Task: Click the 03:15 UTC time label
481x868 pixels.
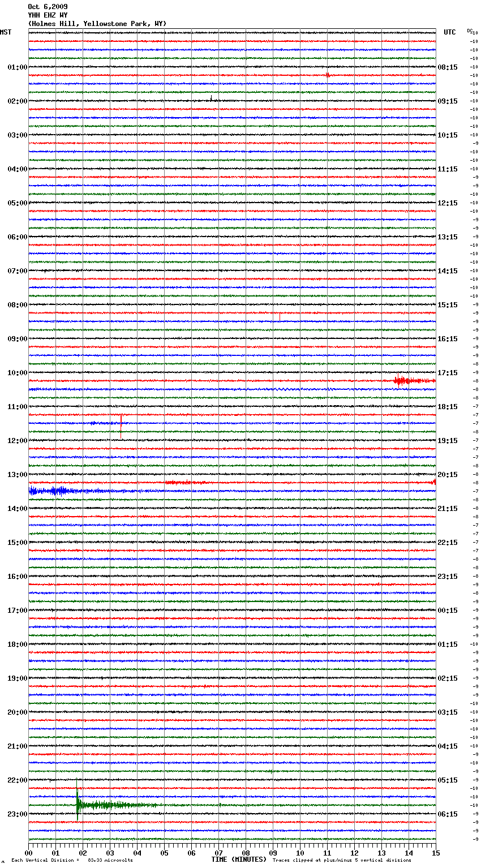Action: click(448, 712)
